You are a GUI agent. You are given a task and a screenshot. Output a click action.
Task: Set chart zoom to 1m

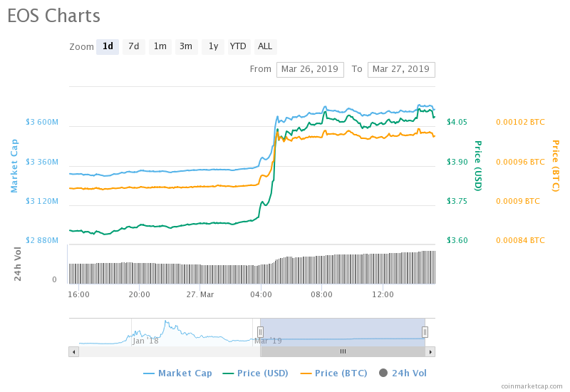(160, 46)
